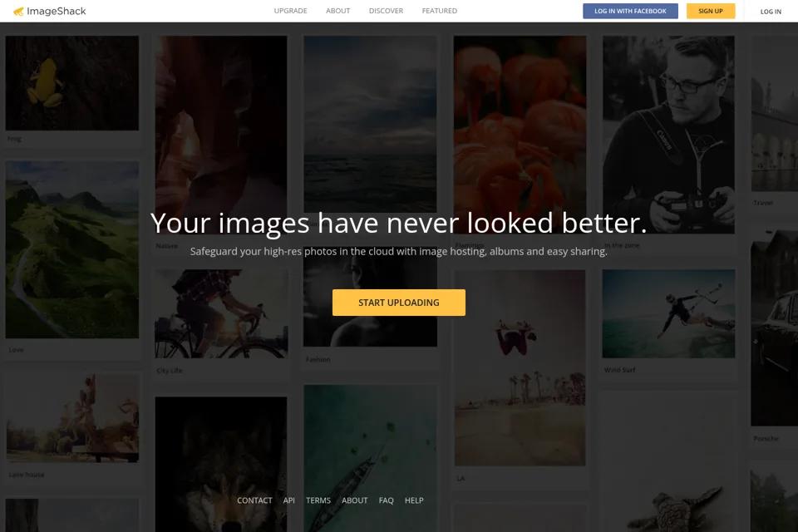This screenshot has width=798, height=532.
Task: Open the Porsche car photo
Action: [775, 328]
